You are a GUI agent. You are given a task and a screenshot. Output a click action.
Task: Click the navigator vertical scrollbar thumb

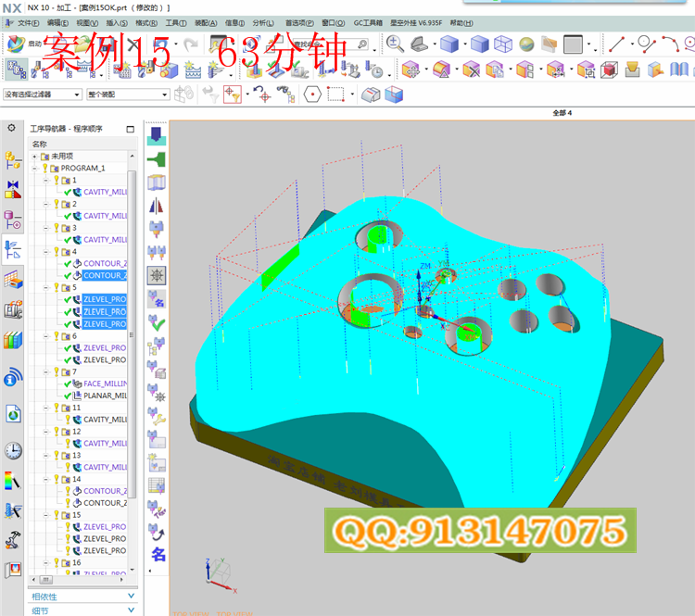[x=132, y=333]
